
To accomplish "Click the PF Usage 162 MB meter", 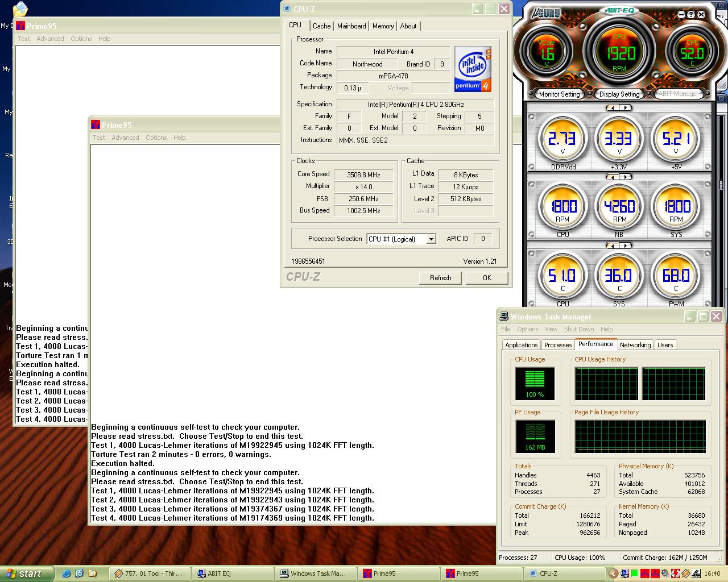I will point(535,436).
